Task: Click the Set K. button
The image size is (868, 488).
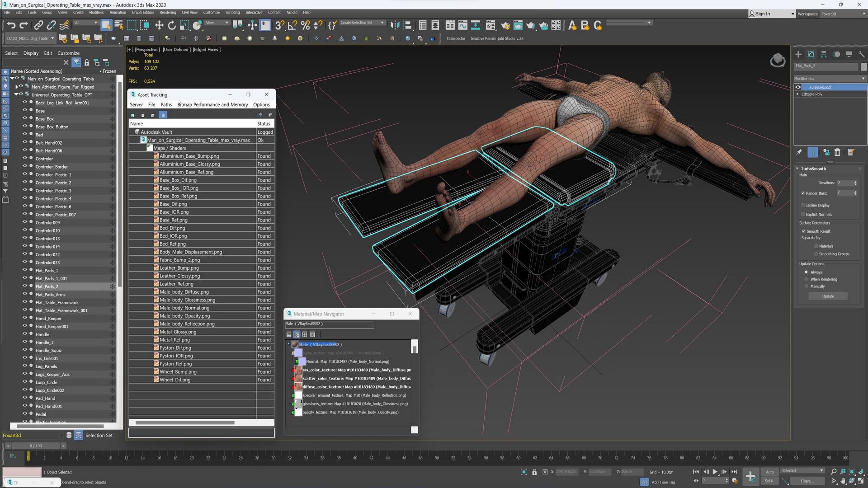Action: tap(769, 481)
